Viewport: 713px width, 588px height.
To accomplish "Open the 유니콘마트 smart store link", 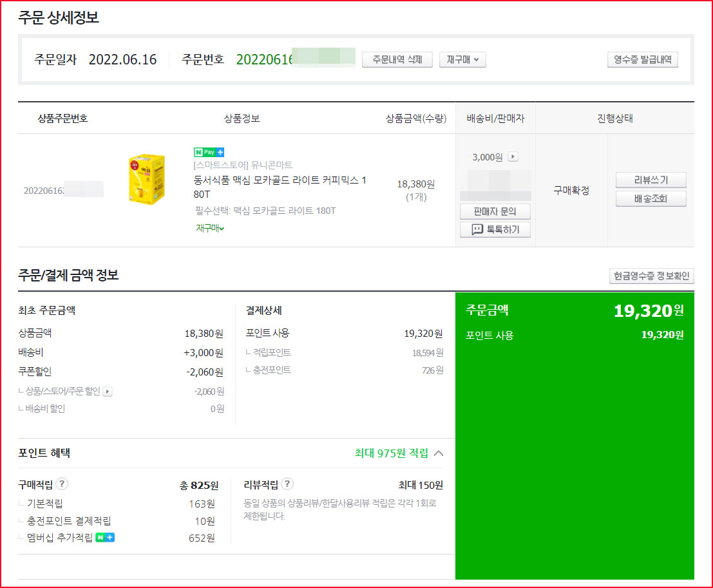I will [x=243, y=165].
